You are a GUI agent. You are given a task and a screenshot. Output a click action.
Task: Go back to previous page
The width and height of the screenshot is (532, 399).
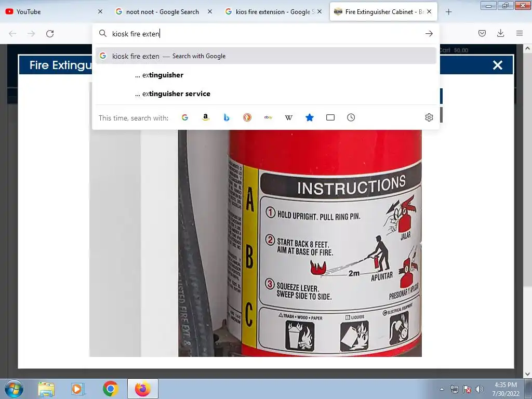pyautogui.click(x=12, y=34)
